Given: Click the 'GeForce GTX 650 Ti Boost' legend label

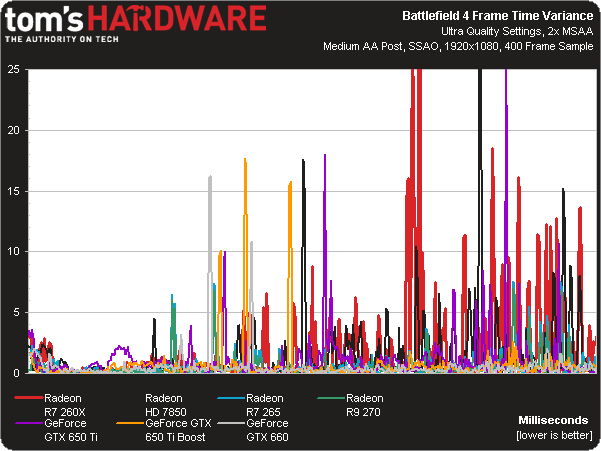Looking at the screenshot, I should pyautogui.click(x=178, y=430).
